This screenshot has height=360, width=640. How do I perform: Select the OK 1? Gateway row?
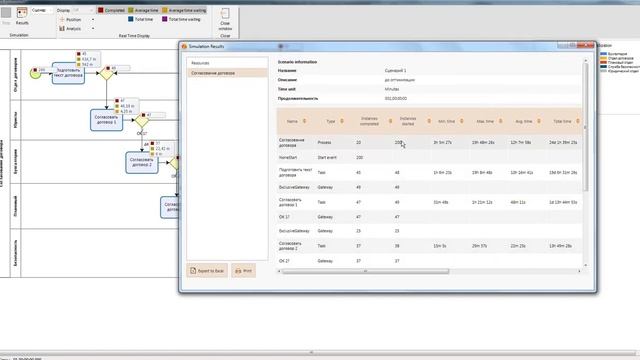(429, 217)
